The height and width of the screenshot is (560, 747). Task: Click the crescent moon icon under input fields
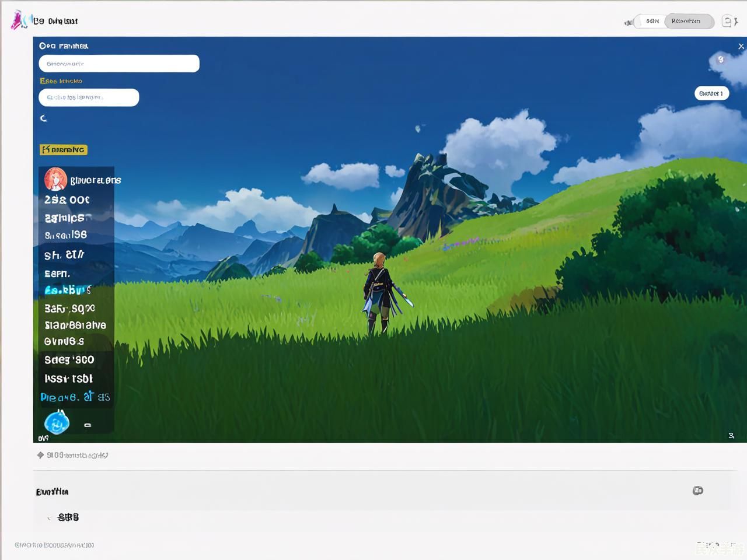coord(44,118)
